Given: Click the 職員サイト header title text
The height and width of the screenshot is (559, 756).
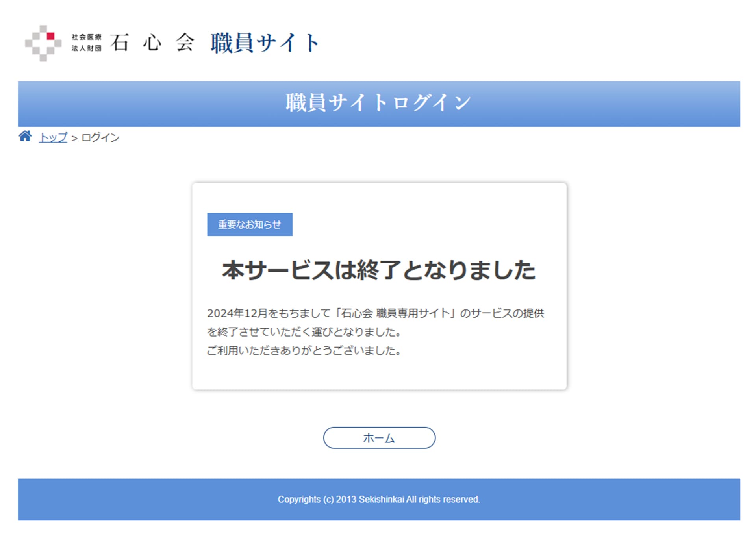Looking at the screenshot, I should pyautogui.click(x=265, y=43).
